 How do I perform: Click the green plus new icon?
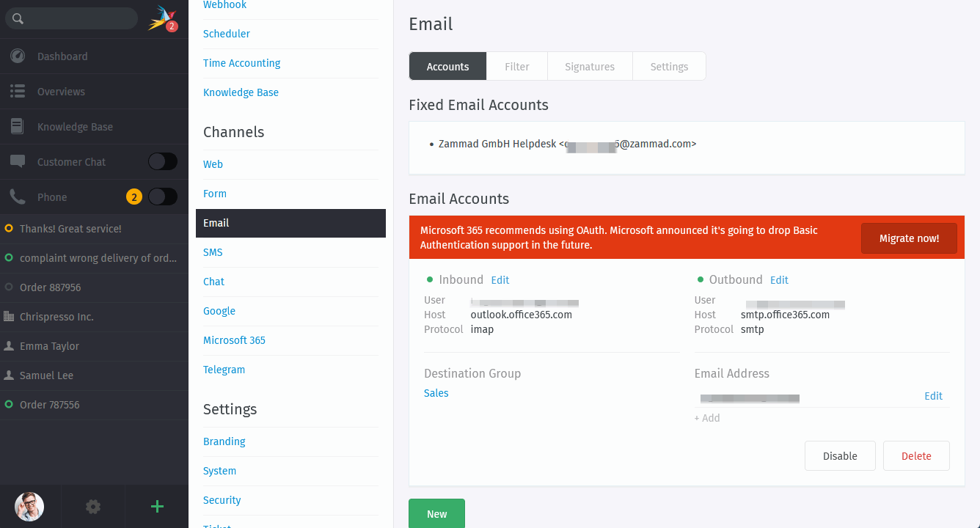(x=157, y=506)
